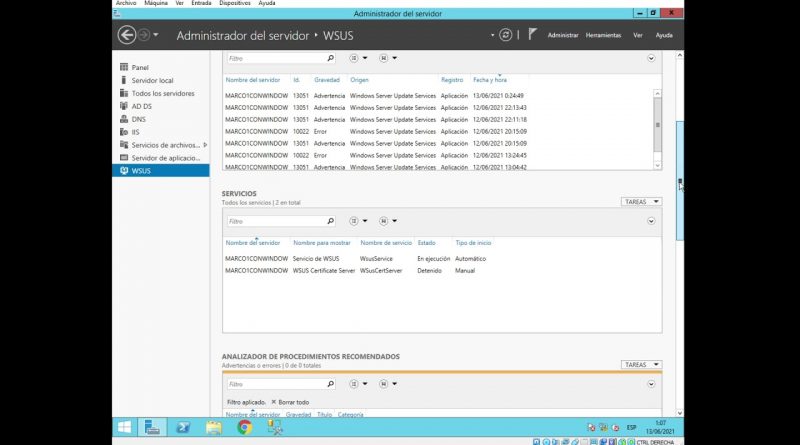Launch PowerShell from the taskbar

click(x=183, y=427)
